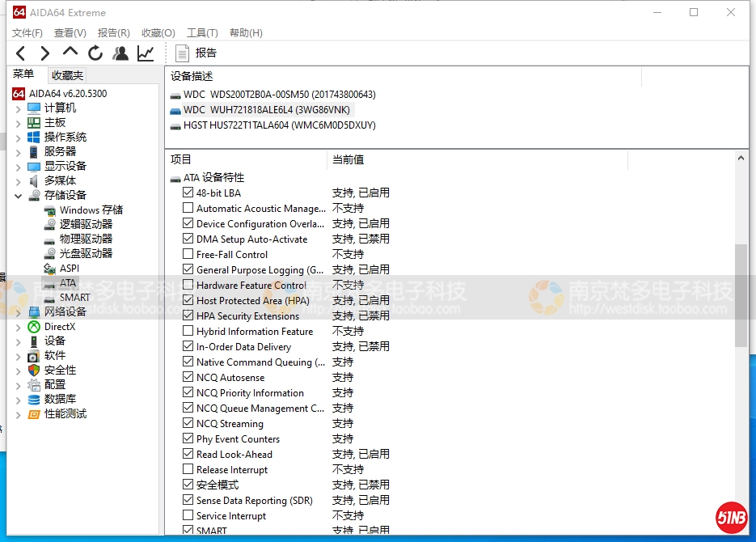Click the Benchmark (性能测试) icon

pyautogui.click(x=34, y=414)
